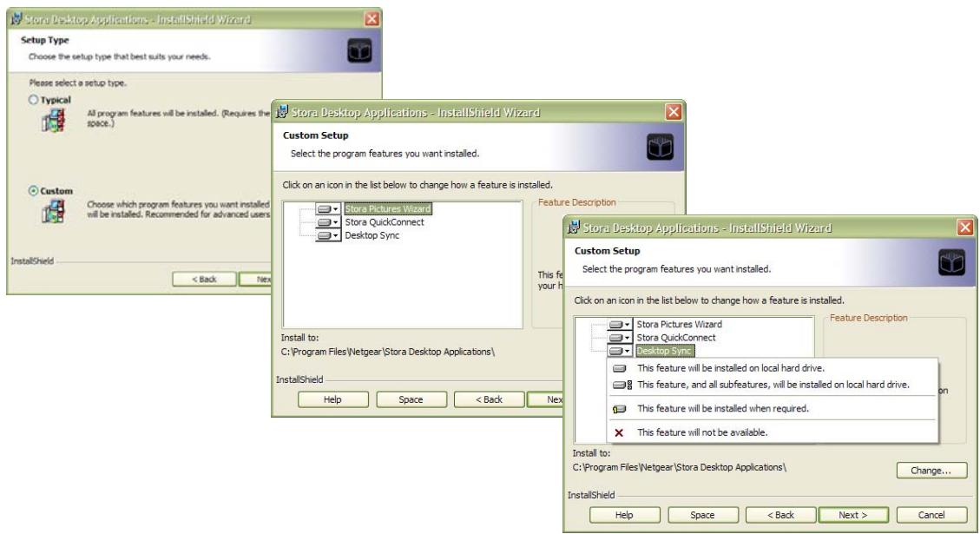Open Desktop Sync drive dropdown, front window
Image resolution: width=980 pixels, height=534 pixels.
coord(620,351)
